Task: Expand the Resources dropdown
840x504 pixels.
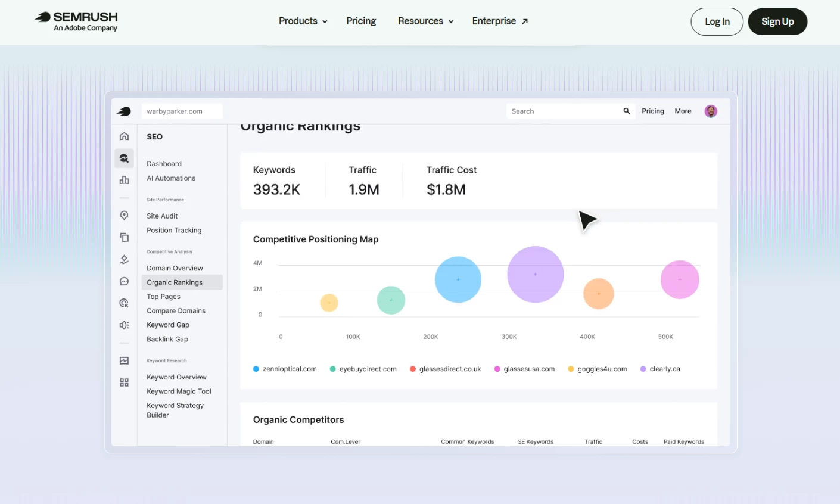Action: point(425,21)
